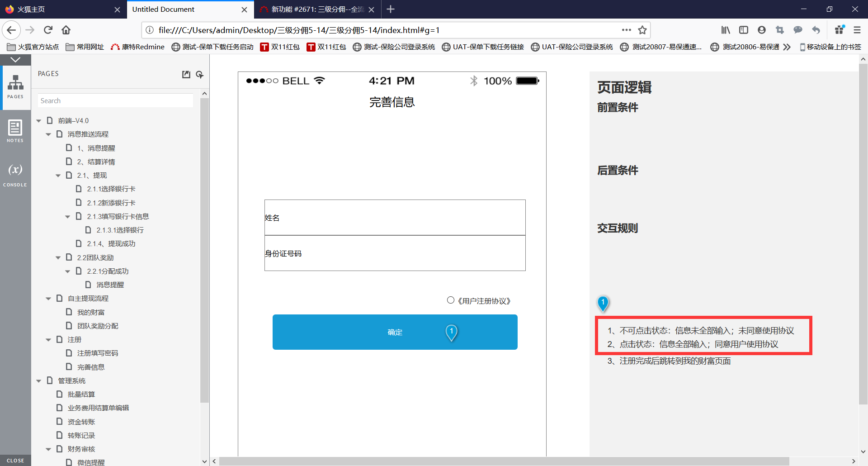868x466 pixels.
Task: Open the 2.1.1选择银行卡 page
Action: (111, 189)
